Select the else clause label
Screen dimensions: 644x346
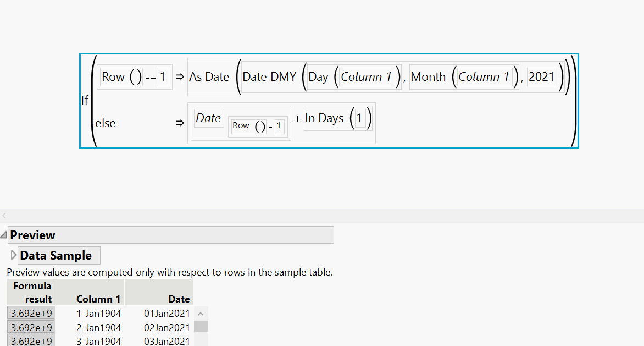click(x=106, y=123)
